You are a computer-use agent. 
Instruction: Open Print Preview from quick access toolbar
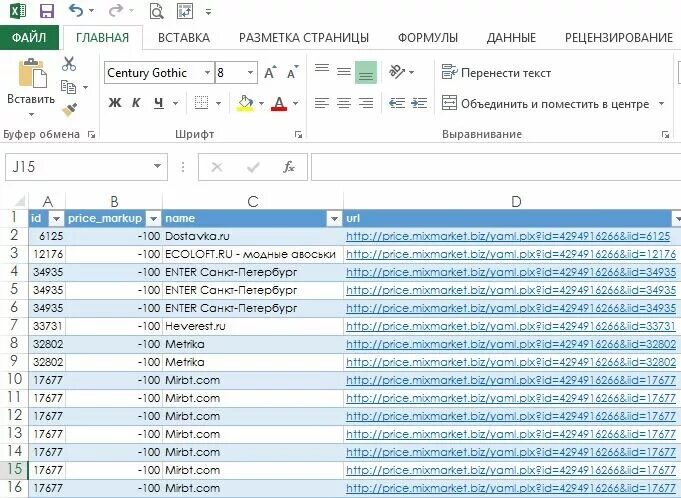(156, 11)
